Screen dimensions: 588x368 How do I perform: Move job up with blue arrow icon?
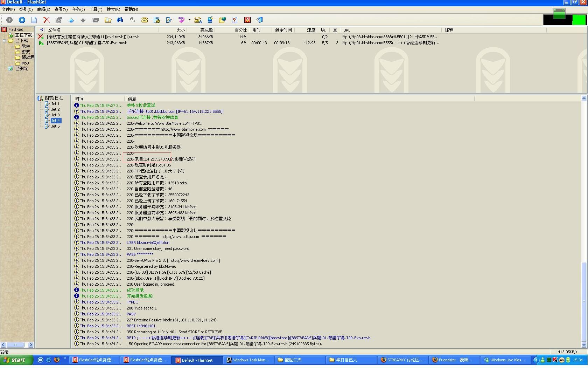[71, 20]
